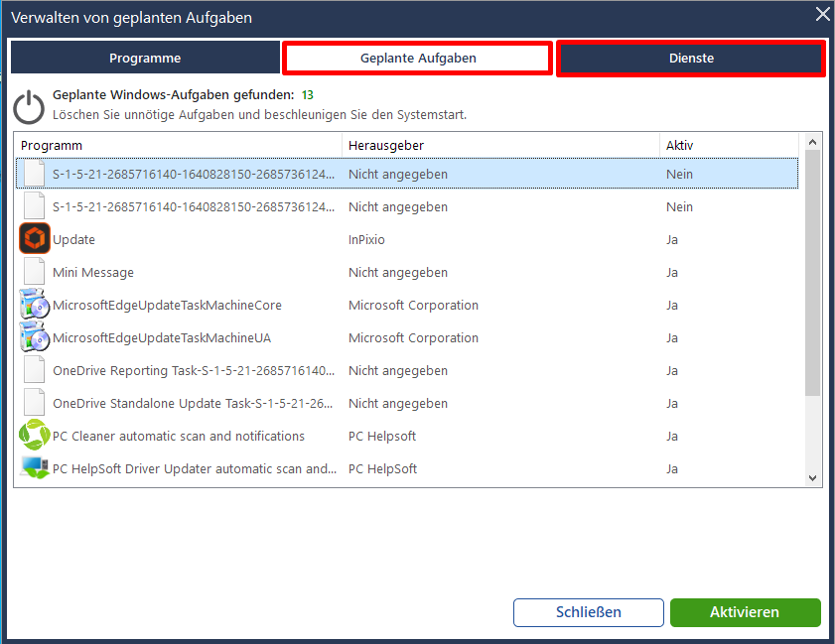Select the Mini Message task row
835x644 pixels.
click(x=407, y=273)
